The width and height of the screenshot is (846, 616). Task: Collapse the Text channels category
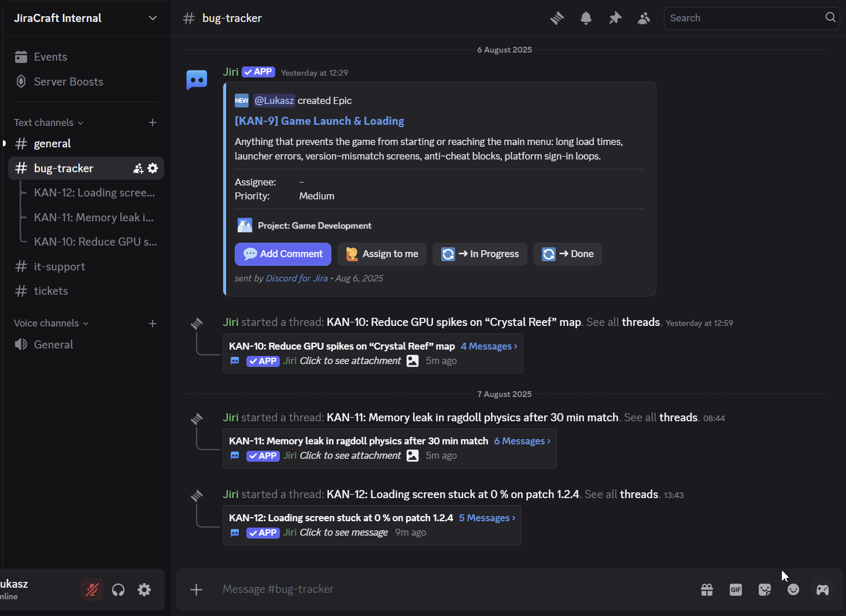coord(49,123)
